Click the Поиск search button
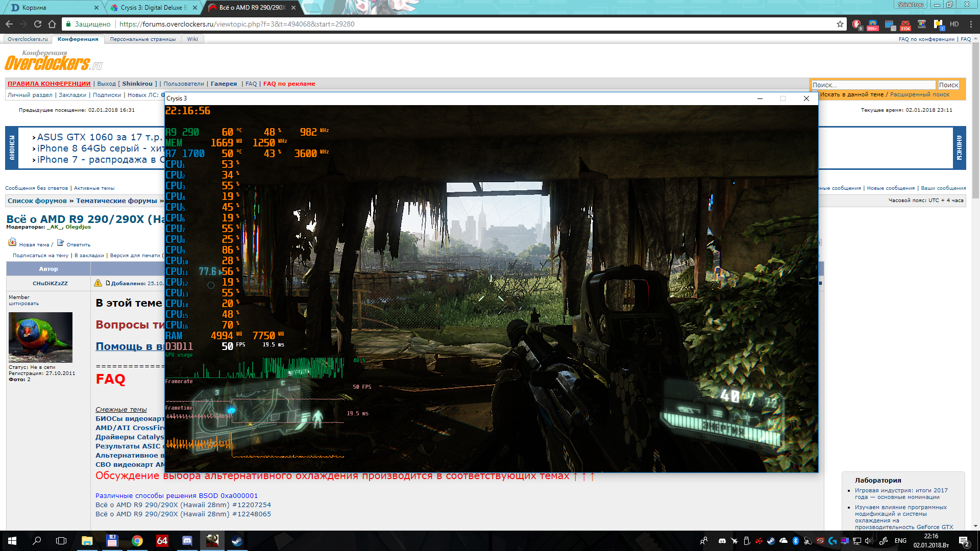The height and width of the screenshot is (551, 980). pos(948,85)
